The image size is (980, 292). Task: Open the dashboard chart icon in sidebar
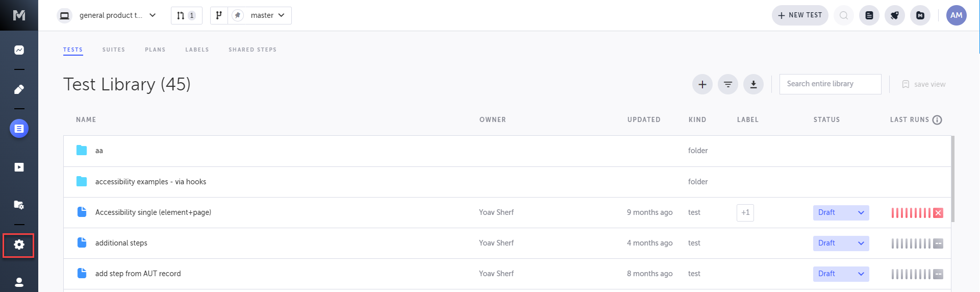(x=19, y=50)
